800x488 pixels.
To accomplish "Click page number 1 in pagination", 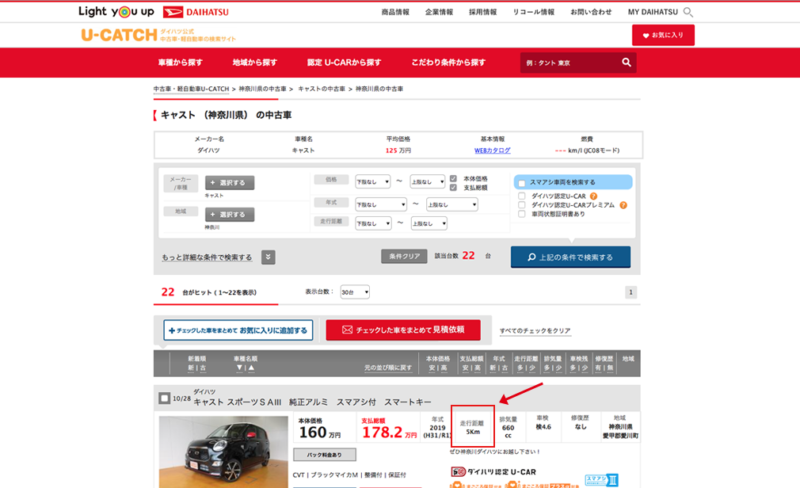I will 631,292.
